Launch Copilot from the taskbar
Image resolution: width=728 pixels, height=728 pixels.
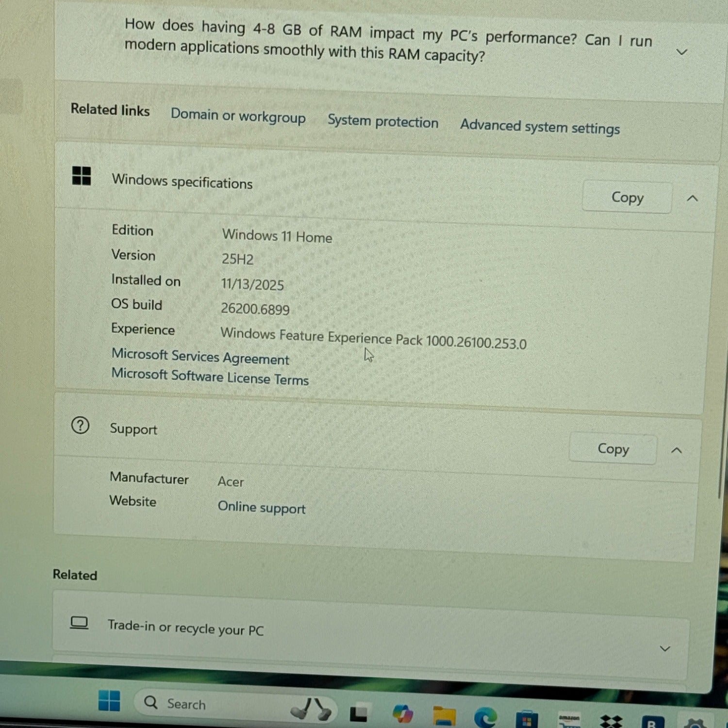402,714
